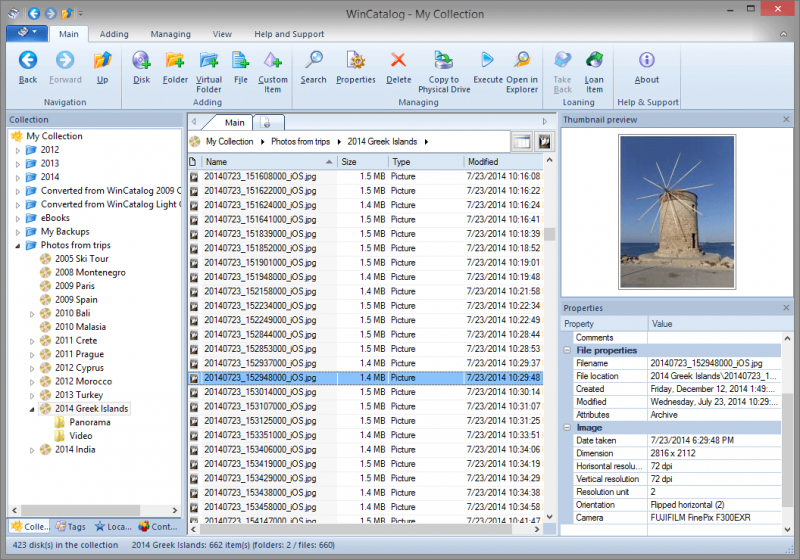
Task: Click My Collection breadcrumb
Action: click(x=229, y=142)
